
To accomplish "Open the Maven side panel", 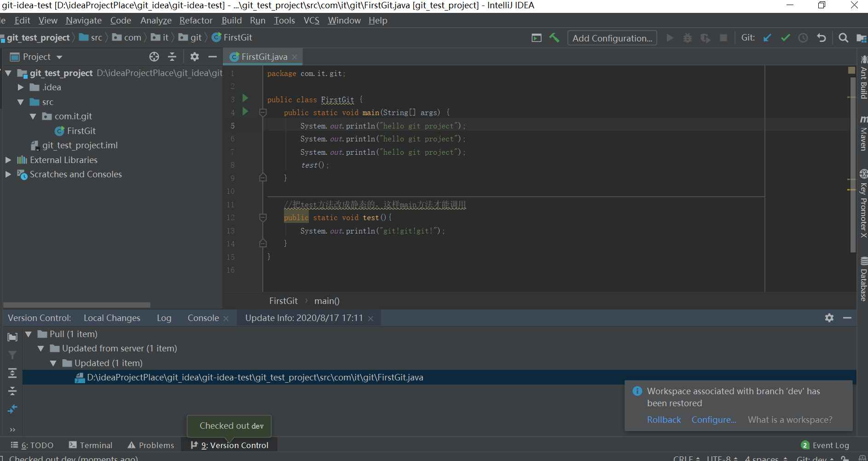I will tap(863, 133).
